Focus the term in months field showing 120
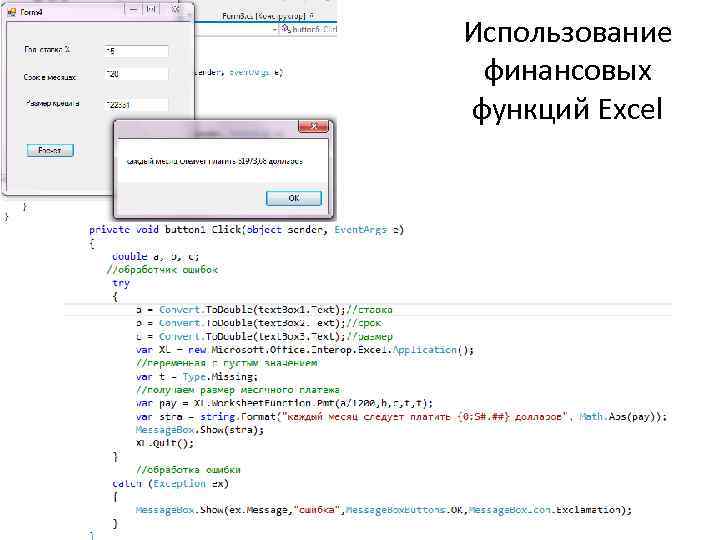The height and width of the screenshot is (540, 720). pyautogui.click(x=136, y=73)
